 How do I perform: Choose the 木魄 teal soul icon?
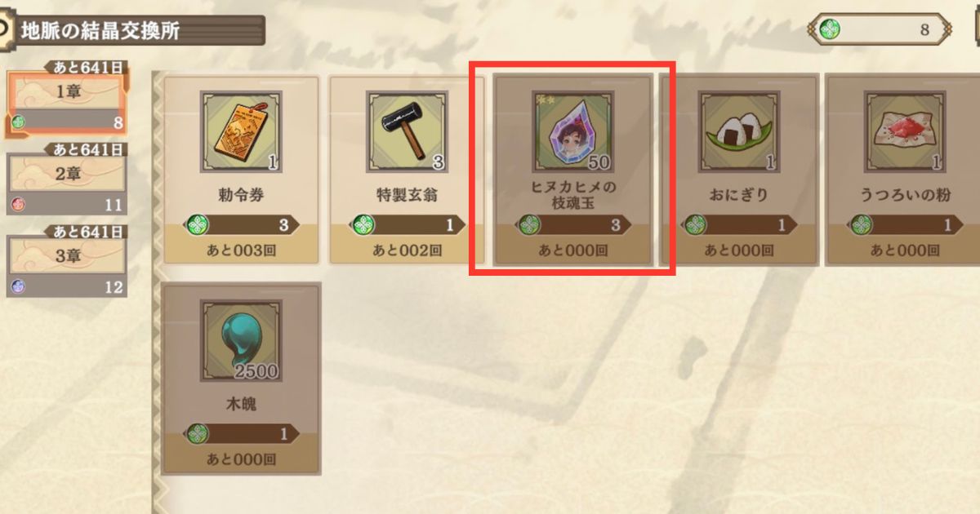[x=241, y=340]
